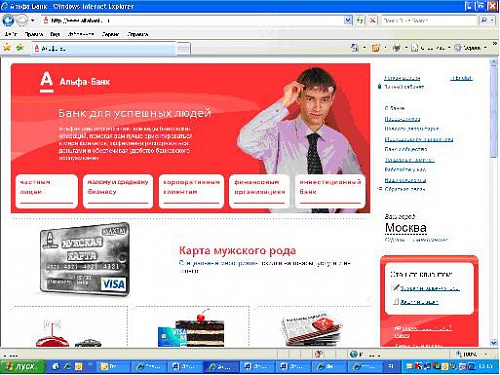Screen dimensions: 500x375
Task: Follow the Карта мужского рода link
Action: 237,250
